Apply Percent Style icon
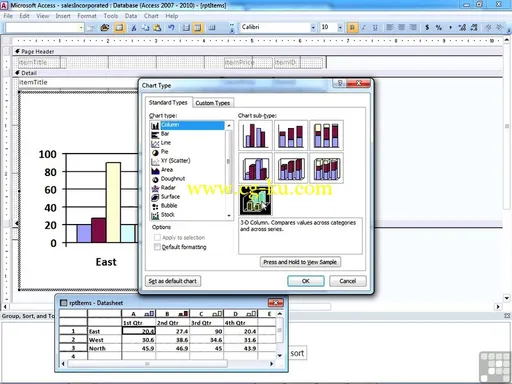 (x=439, y=28)
